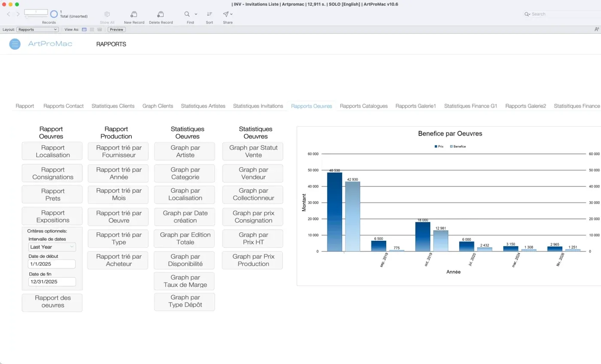Go to the Rapports Catalogues tab
Image resolution: width=601 pixels, height=364 pixels.
point(364,106)
